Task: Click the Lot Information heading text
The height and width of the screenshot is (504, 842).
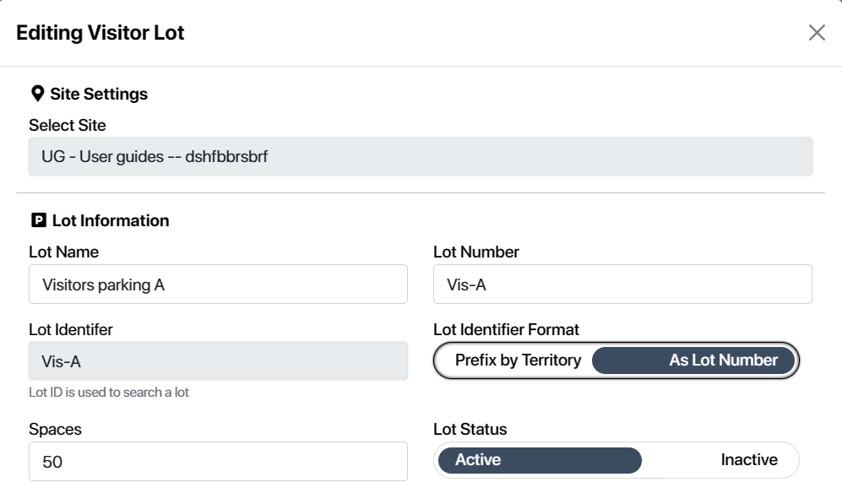Action: pos(111,220)
